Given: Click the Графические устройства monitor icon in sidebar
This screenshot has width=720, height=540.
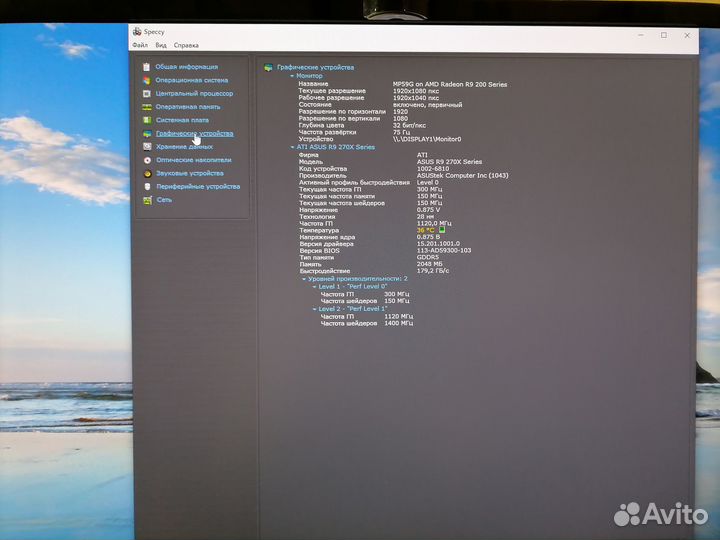Looking at the screenshot, I should coord(147,134).
